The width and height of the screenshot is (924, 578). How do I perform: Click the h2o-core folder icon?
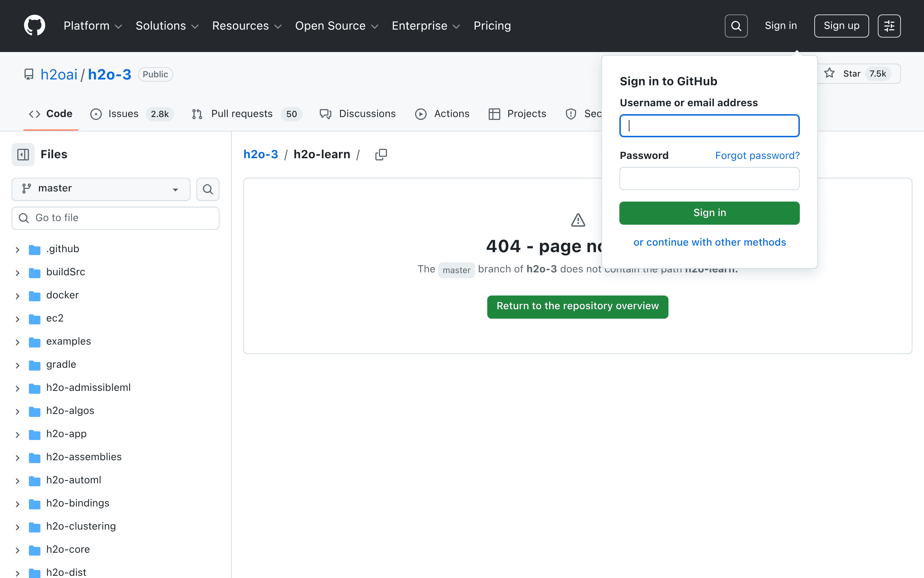click(34, 550)
